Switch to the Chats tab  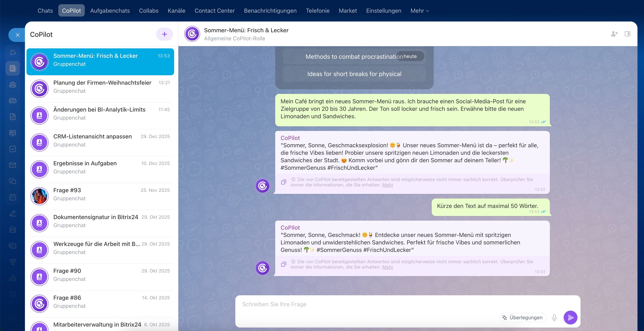[x=45, y=11]
